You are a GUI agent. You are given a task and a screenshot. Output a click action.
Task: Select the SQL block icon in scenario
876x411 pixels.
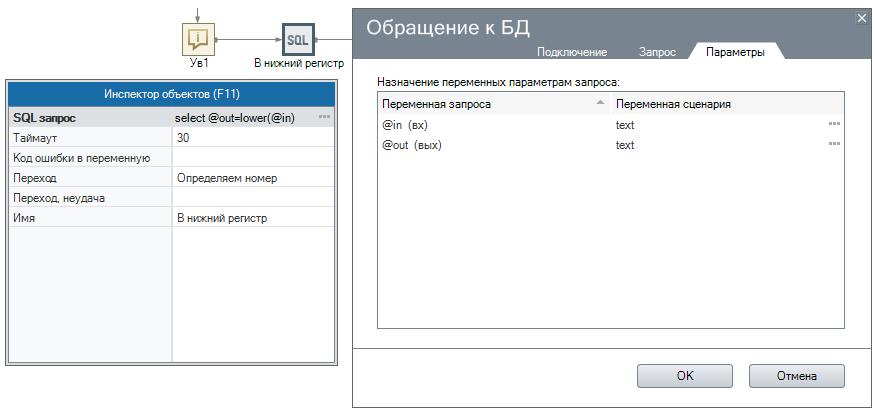(298, 39)
